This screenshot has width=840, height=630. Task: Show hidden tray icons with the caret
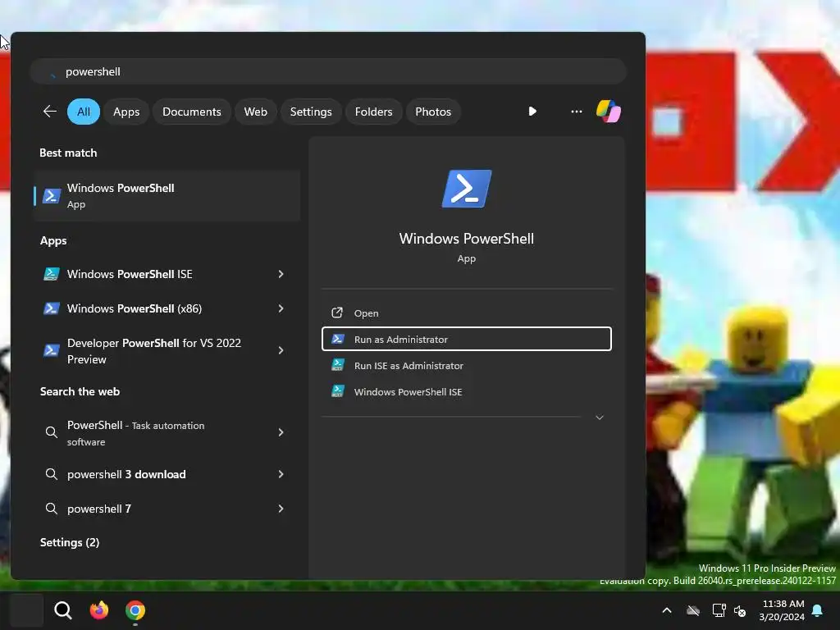click(x=667, y=610)
